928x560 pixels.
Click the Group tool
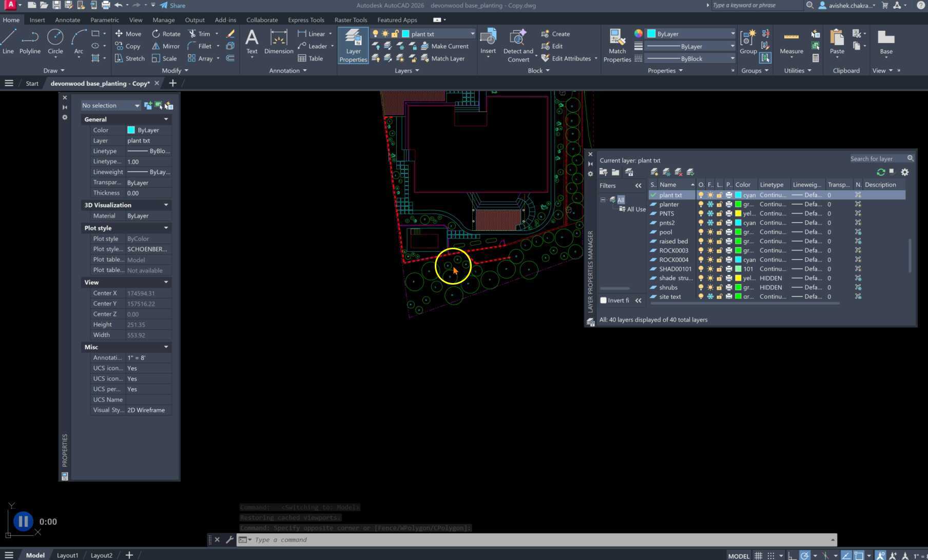[x=748, y=42]
